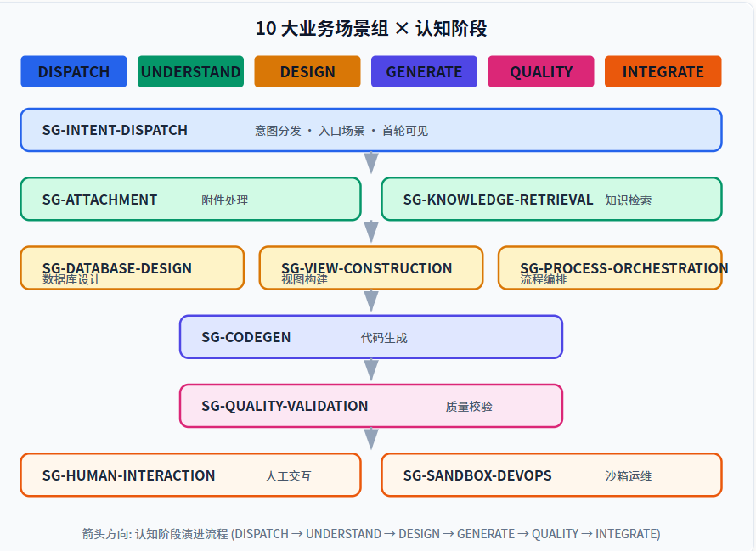Click the 箭头方向 footer caption

click(x=370, y=534)
